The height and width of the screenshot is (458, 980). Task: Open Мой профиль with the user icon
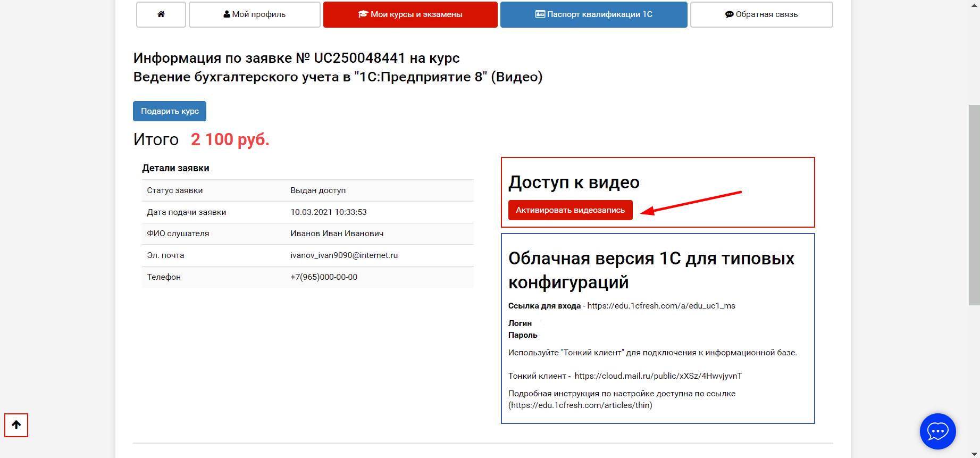[254, 14]
